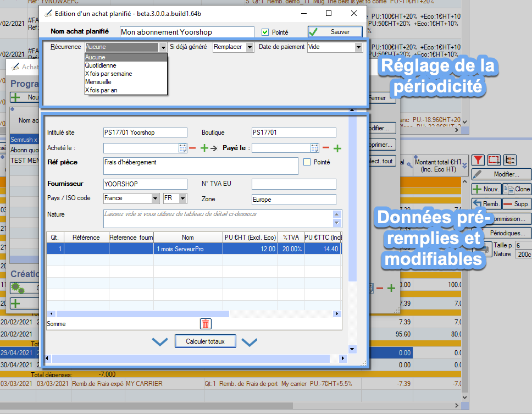
Task: Click the Taille p. value field
Action: 523,245
